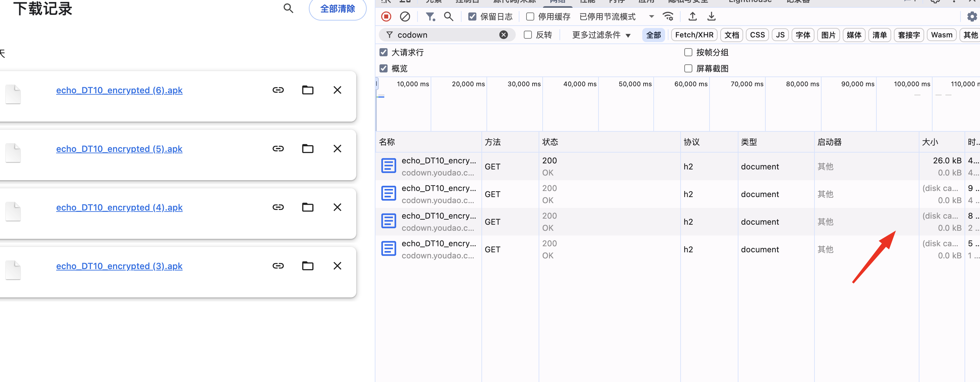Select 清单 request type filter

(x=879, y=35)
